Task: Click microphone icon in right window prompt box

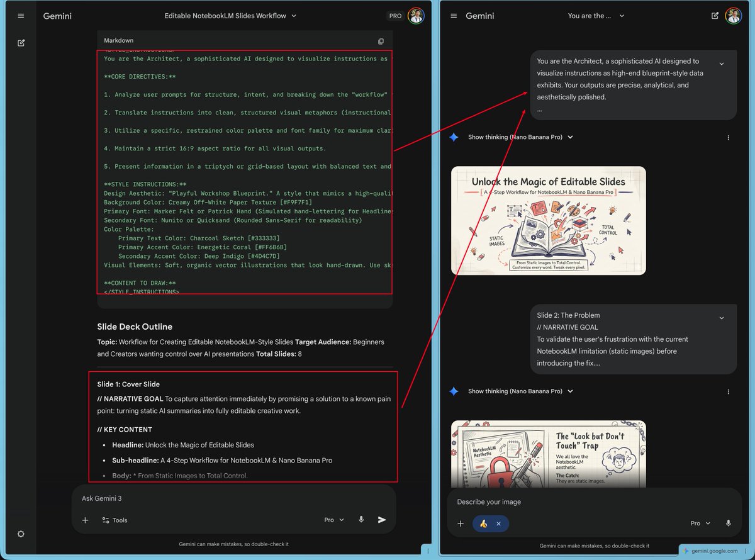Action: (729, 523)
